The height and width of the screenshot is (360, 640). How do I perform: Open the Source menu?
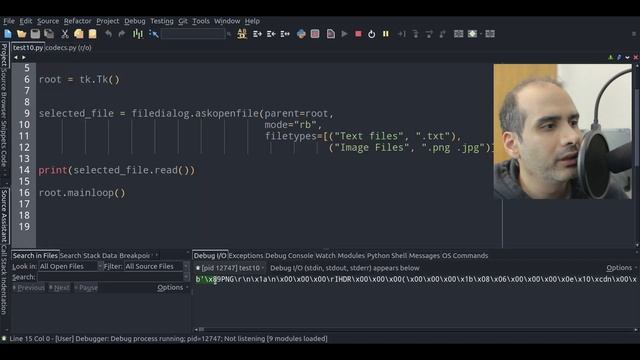click(48, 21)
